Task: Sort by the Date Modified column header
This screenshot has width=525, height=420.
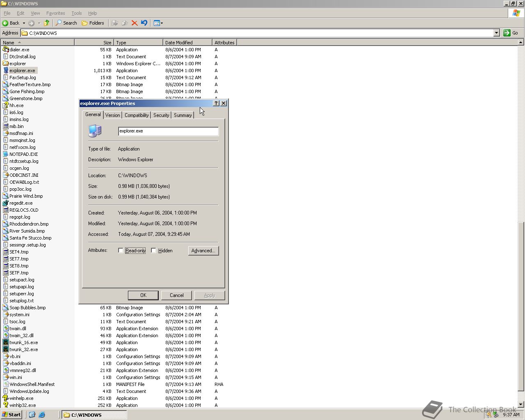Action: 187,43
